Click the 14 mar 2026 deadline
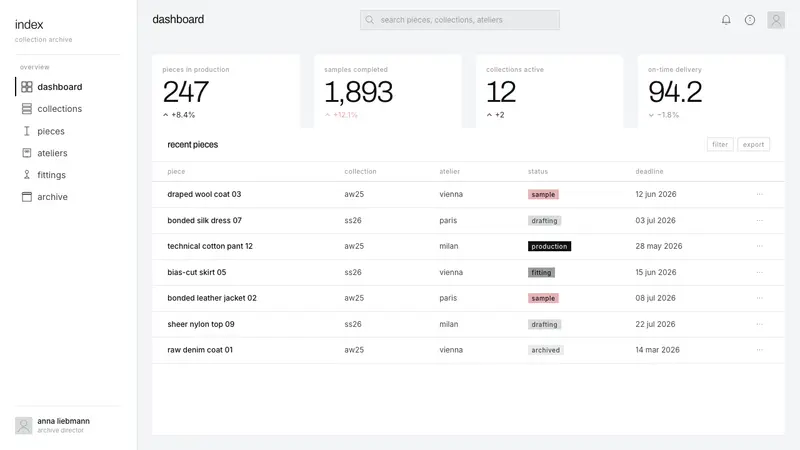Viewport: 800px width, 450px height. [657, 350]
